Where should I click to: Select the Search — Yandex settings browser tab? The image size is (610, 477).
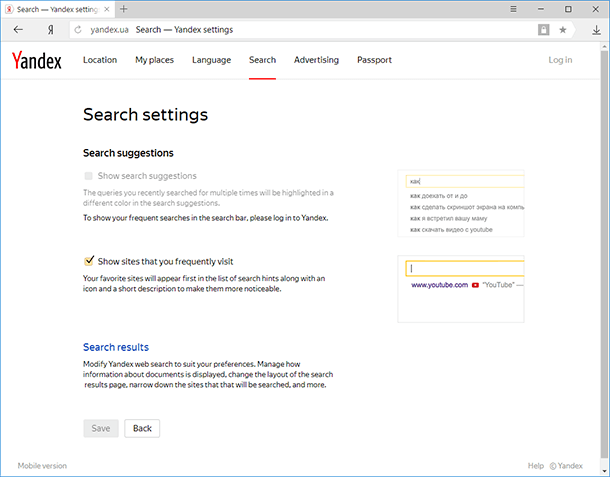pos(58,9)
